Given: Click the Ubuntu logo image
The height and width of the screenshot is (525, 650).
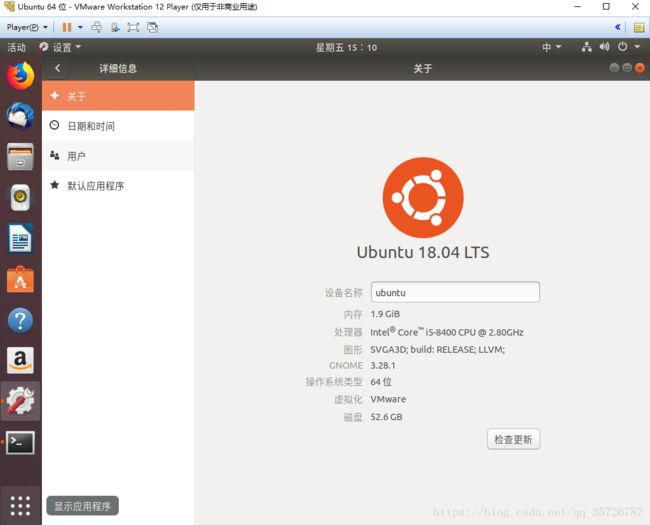Looking at the screenshot, I should point(423,197).
